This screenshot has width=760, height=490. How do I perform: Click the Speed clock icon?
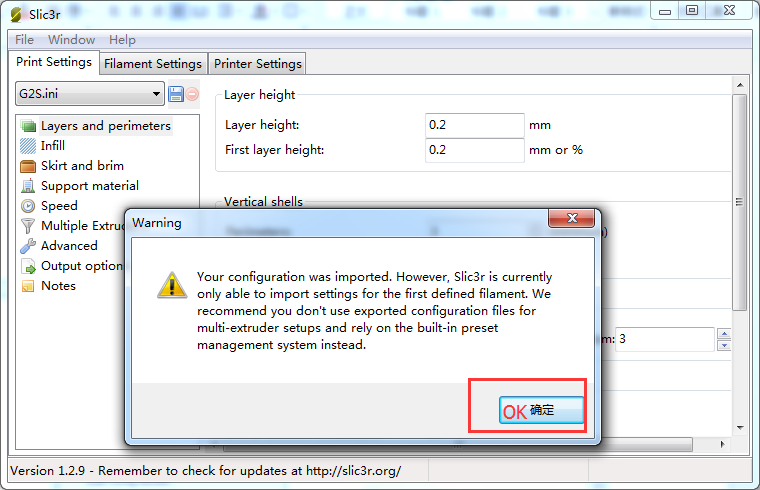pos(28,206)
